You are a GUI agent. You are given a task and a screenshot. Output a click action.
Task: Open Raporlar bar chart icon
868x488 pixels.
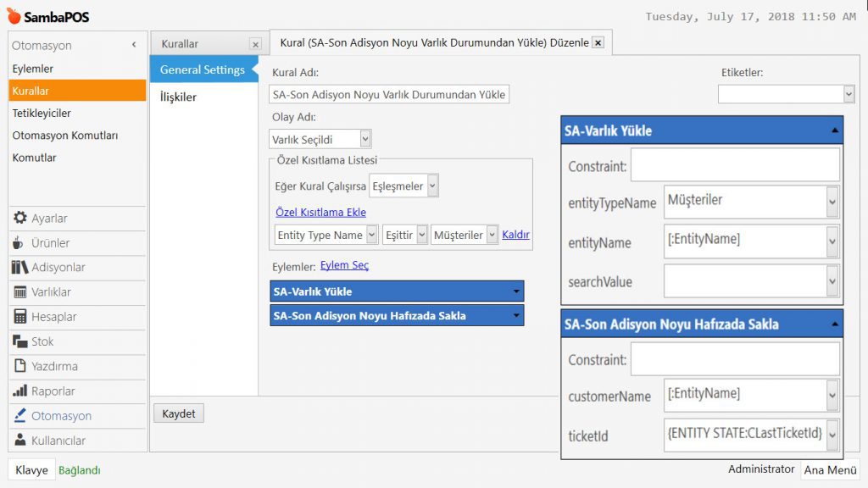pyautogui.click(x=19, y=391)
